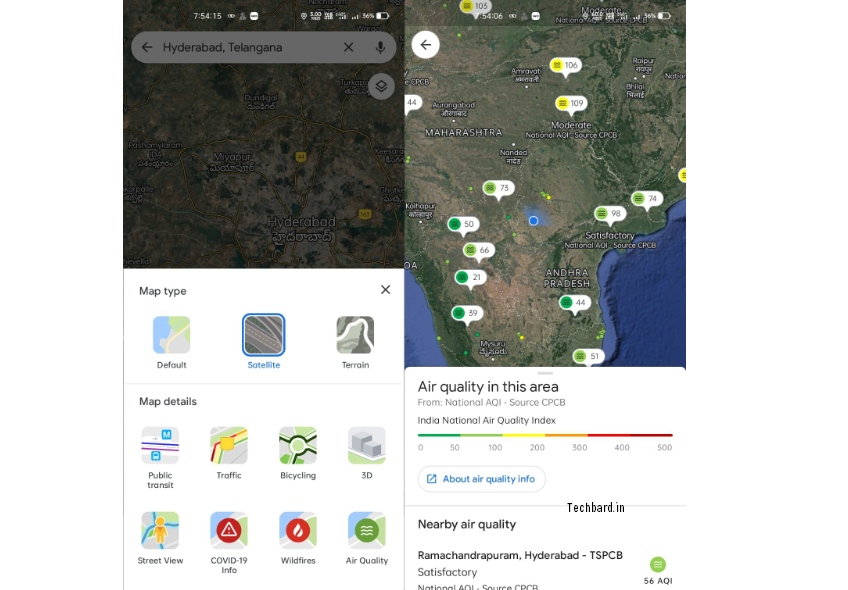Viewport: 848px width, 590px height.
Task: Tap the Nanded label on the map
Action: tap(513, 157)
